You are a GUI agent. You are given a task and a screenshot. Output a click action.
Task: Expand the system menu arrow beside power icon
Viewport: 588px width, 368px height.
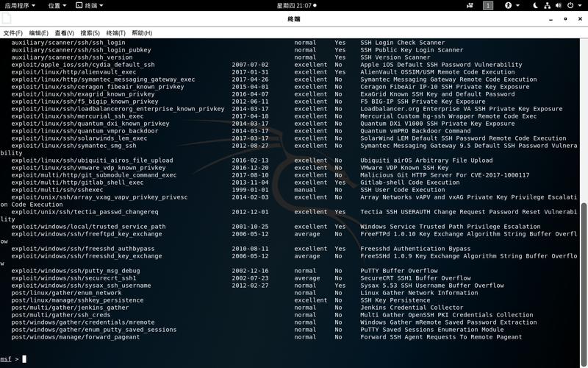click(579, 6)
